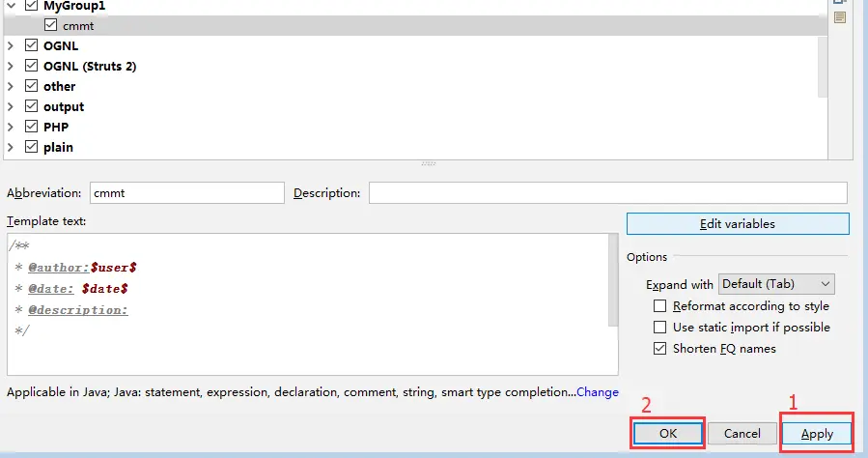
Task: Click the $user$ variable in template
Action: [x=114, y=268]
